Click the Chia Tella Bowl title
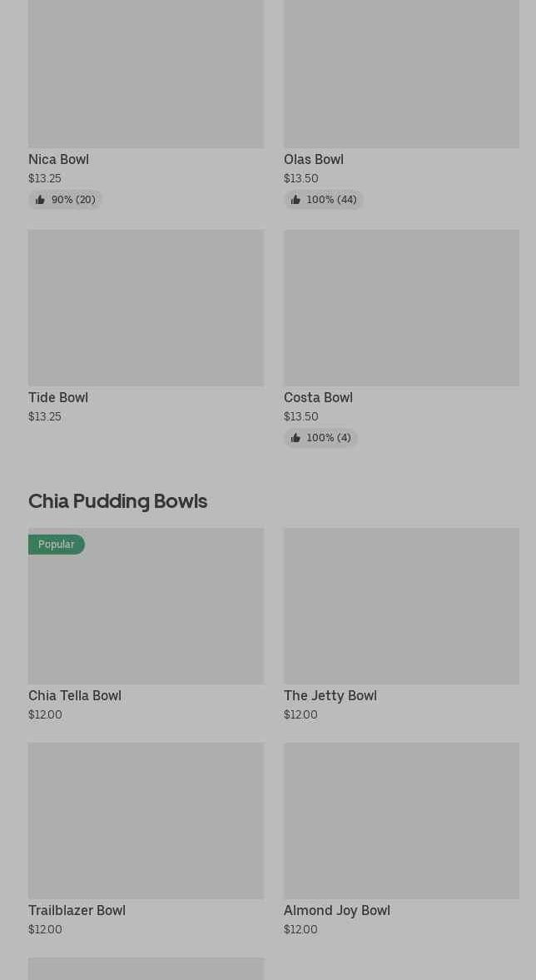 click(75, 695)
